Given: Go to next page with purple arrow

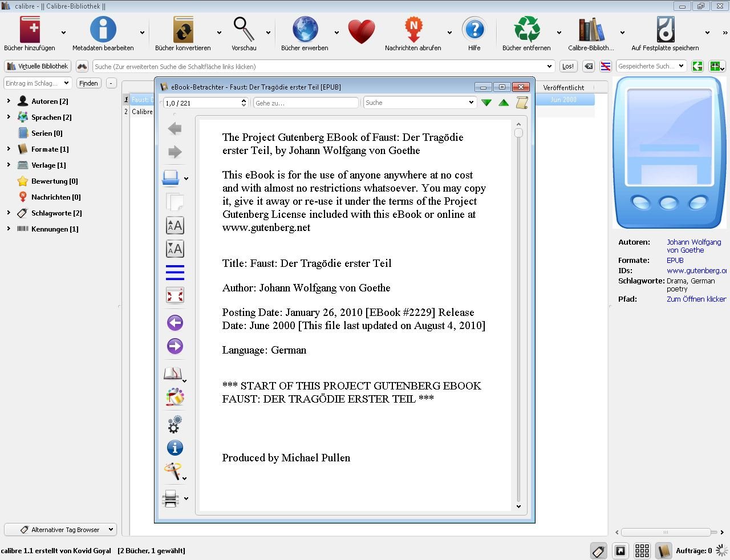Looking at the screenshot, I should point(175,346).
